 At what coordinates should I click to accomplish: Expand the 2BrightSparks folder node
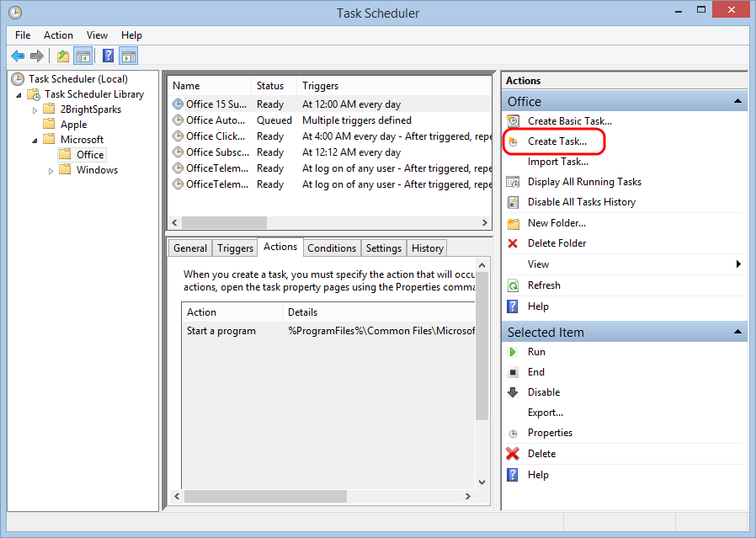(x=35, y=110)
